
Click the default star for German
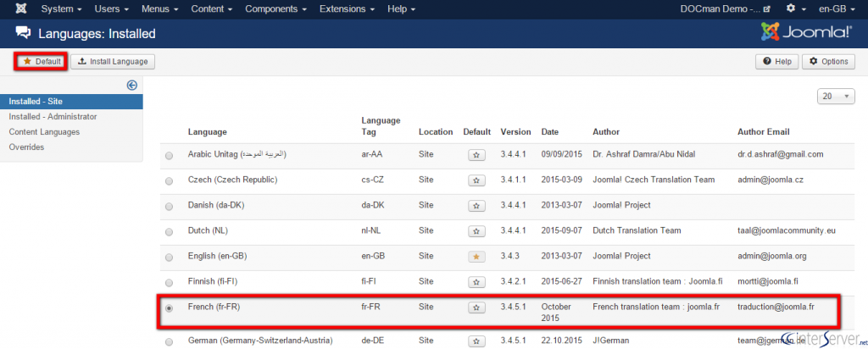476,341
